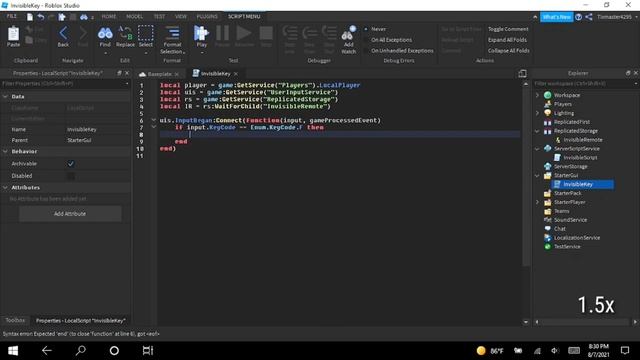Switch to the Toolbox panel tab
This screenshot has height=360, width=640.
coord(15,320)
